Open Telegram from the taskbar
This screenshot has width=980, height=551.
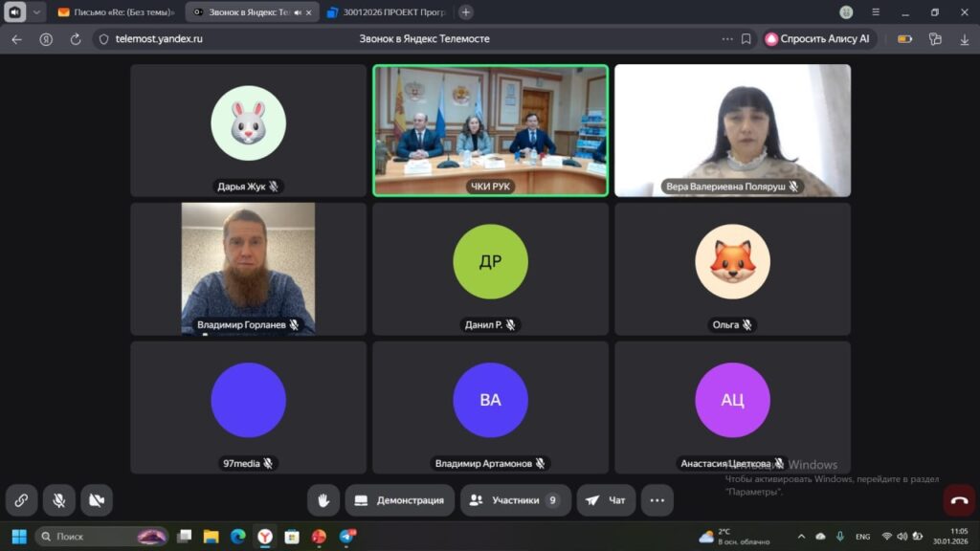pyautogui.click(x=346, y=536)
